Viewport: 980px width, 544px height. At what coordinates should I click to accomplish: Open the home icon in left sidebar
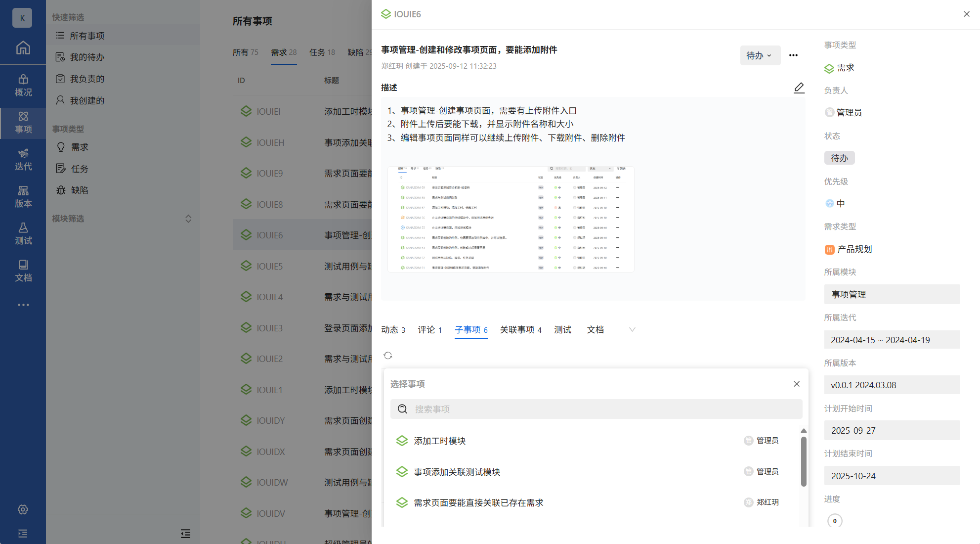tap(23, 48)
